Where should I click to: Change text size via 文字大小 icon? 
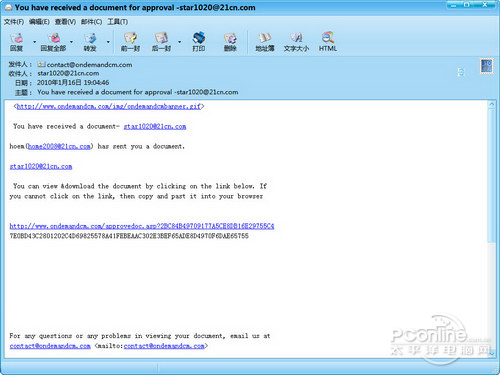tap(296, 42)
